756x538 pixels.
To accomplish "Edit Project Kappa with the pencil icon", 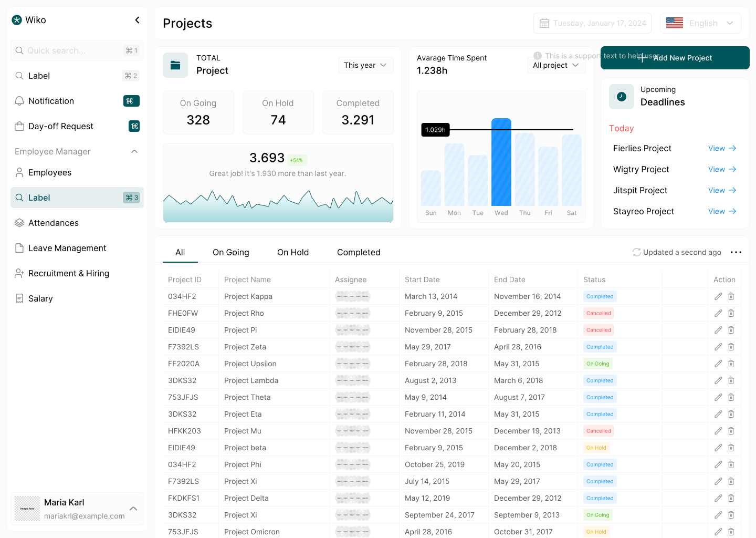I will tap(718, 296).
